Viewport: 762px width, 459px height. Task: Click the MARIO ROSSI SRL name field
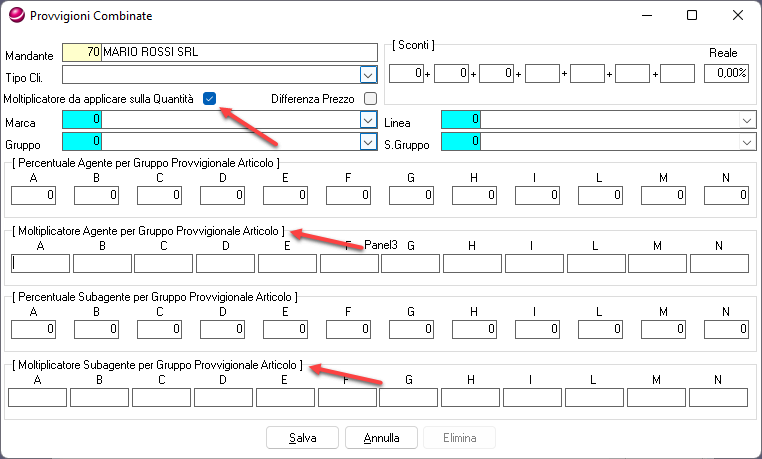click(238, 53)
